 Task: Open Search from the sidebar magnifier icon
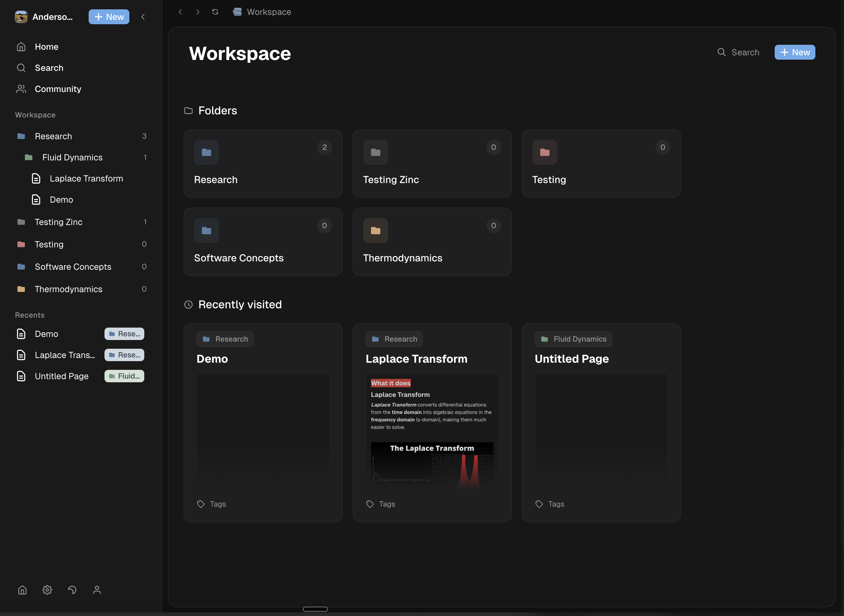click(21, 68)
